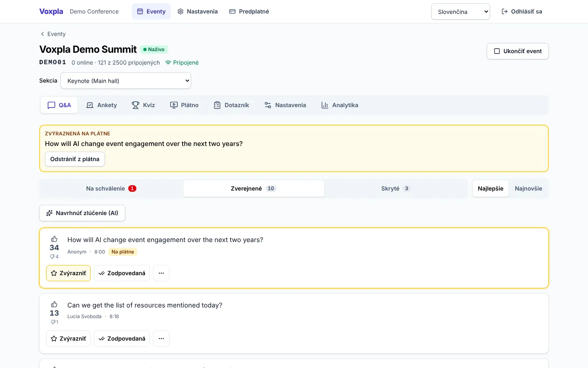Click the Naživo status badge
This screenshot has width=588, height=368.
pos(154,49)
